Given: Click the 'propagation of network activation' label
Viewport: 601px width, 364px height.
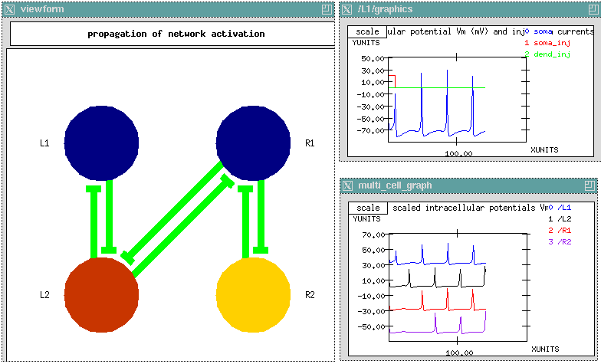Looking at the screenshot, I should pyautogui.click(x=176, y=34).
